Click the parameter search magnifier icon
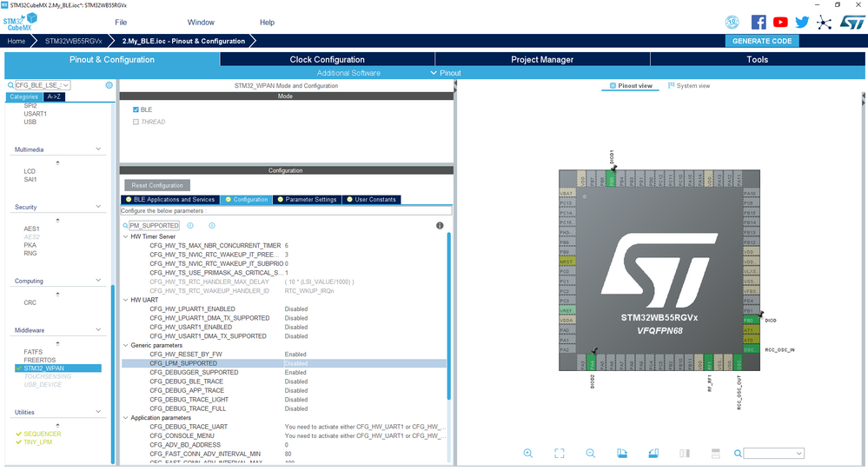The image size is (868, 471). pos(125,226)
